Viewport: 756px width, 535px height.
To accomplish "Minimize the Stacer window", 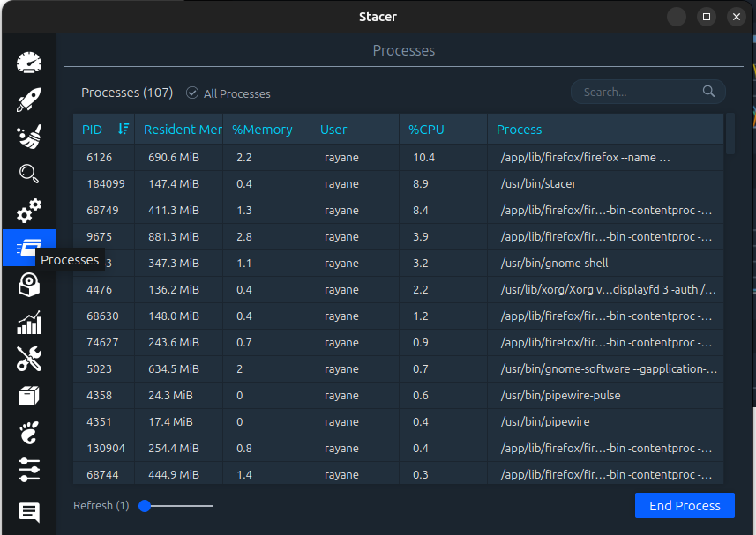I will [677, 17].
